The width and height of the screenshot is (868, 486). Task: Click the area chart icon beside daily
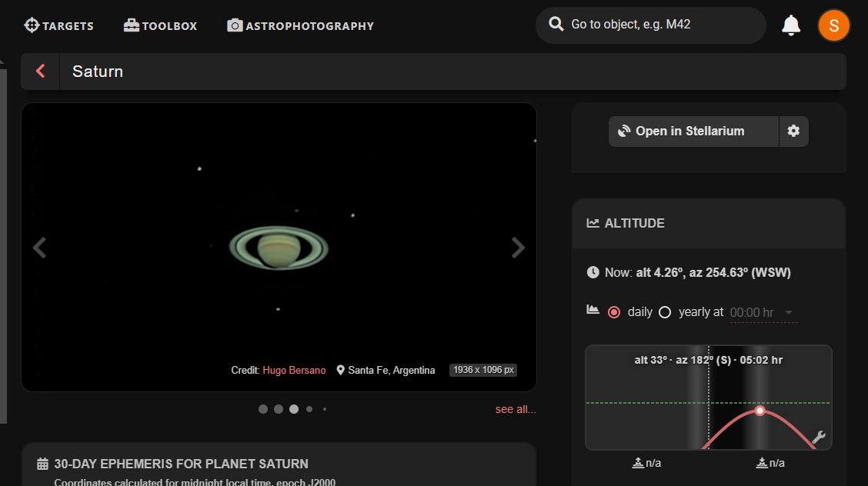[593, 310]
